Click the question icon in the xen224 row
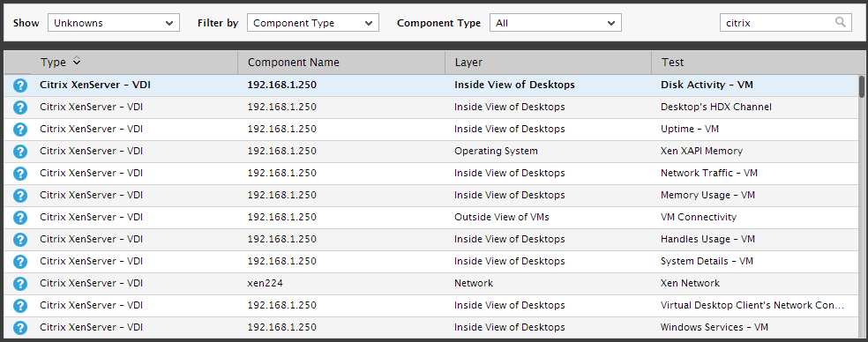868x342 pixels. [20, 284]
